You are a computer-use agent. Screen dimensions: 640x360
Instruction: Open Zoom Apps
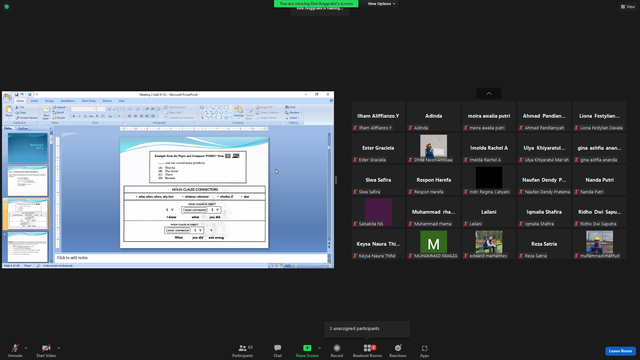(x=424, y=351)
